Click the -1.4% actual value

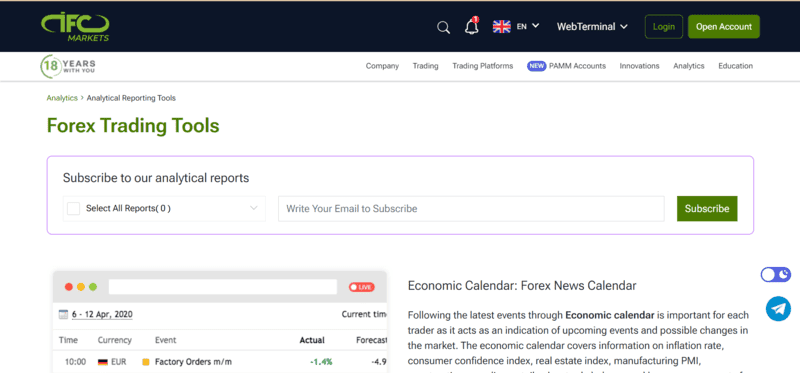(x=321, y=362)
